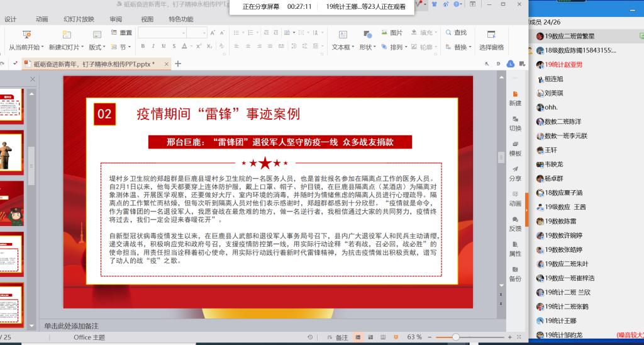Click the 查找 find button
Screen dimensions: 644x345
coord(457,33)
